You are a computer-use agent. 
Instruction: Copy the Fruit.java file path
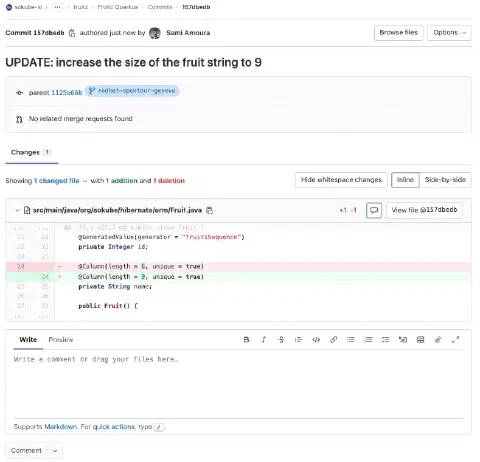(209, 210)
